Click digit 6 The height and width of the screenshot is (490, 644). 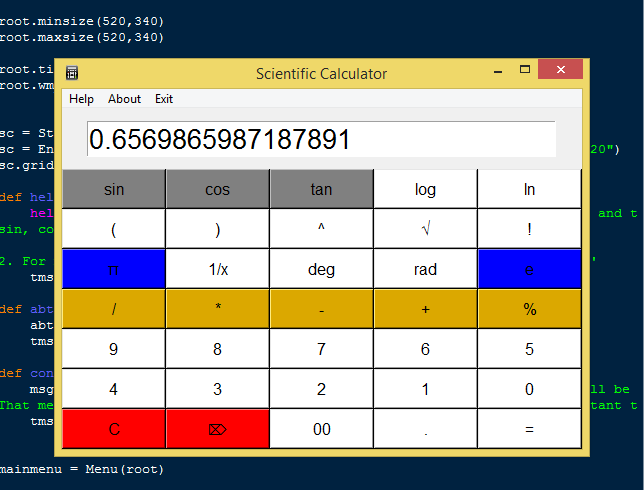click(426, 349)
